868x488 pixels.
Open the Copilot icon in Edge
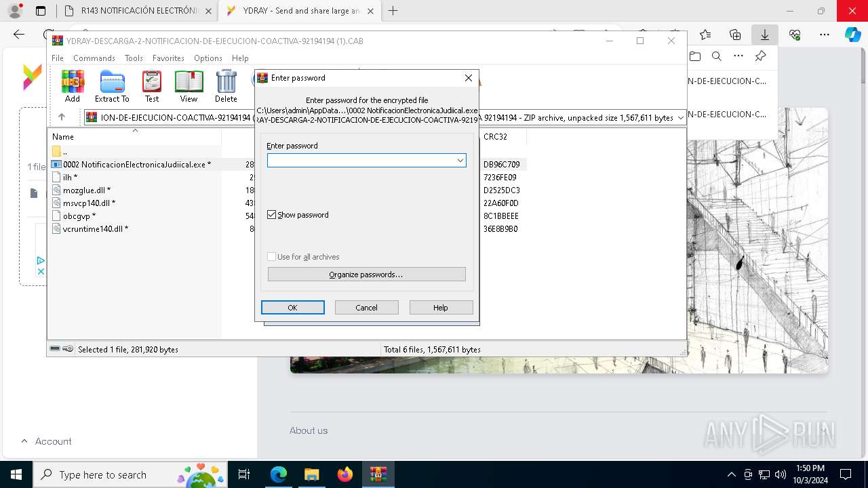(853, 35)
